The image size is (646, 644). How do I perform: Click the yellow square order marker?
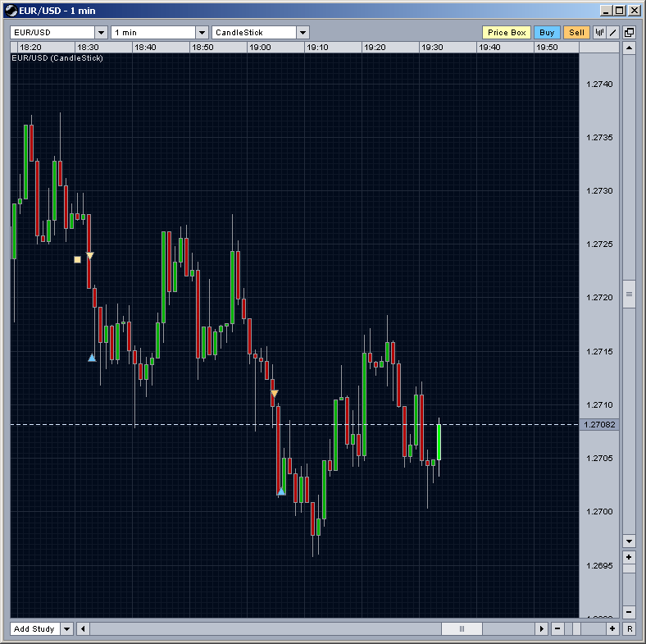[77, 259]
